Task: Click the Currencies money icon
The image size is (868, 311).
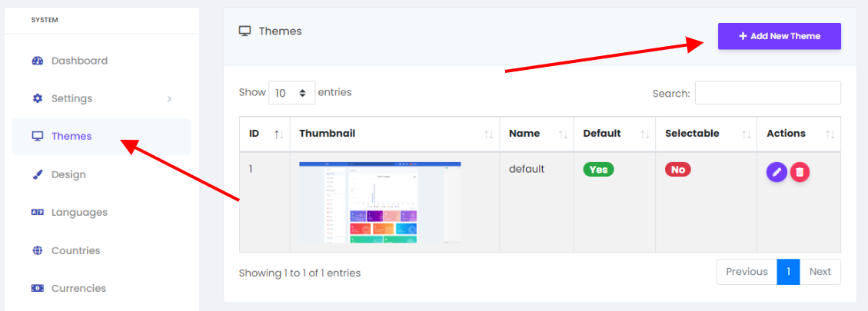Action: [x=37, y=288]
